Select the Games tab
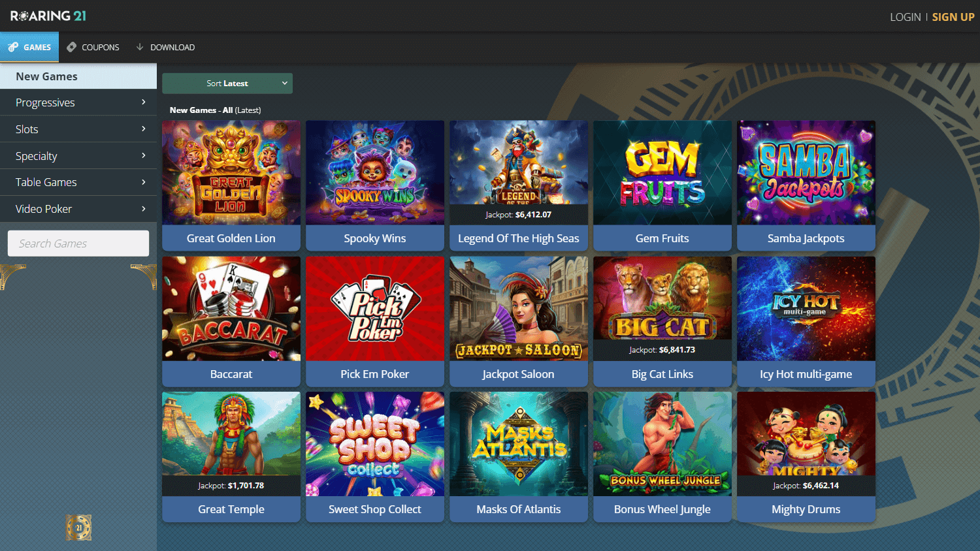This screenshot has width=980, height=551. coord(29,47)
